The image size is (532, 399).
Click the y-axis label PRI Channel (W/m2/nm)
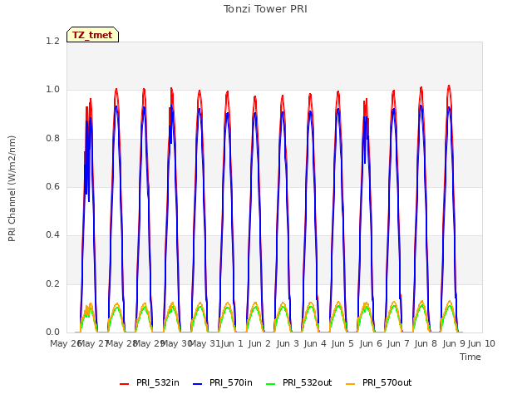point(12,189)
